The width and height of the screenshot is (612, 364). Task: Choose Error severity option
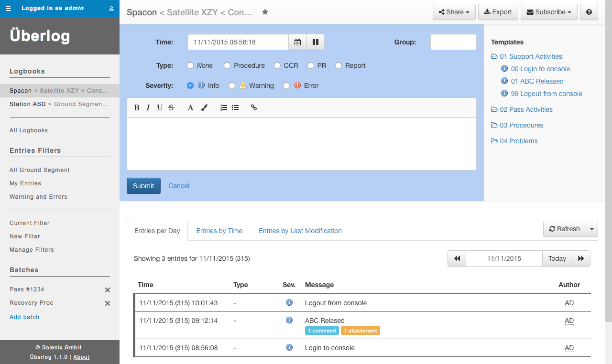click(286, 86)
